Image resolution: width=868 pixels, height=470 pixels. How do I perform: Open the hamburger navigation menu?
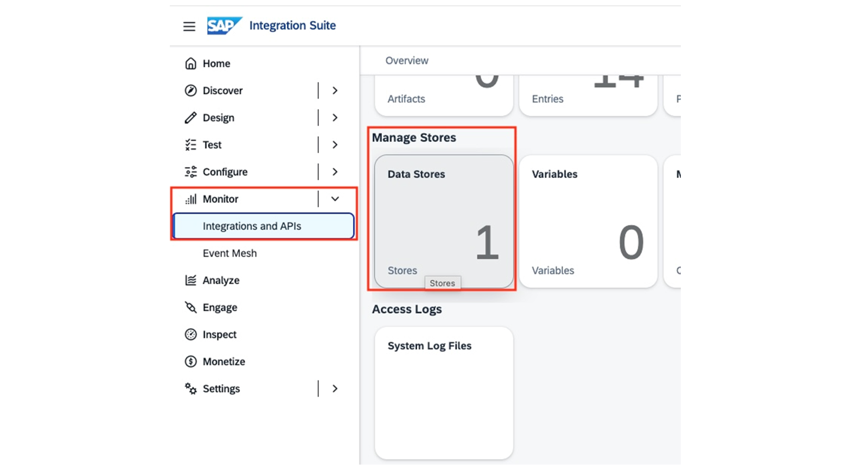pyautogui.click(x=189, y=26)
